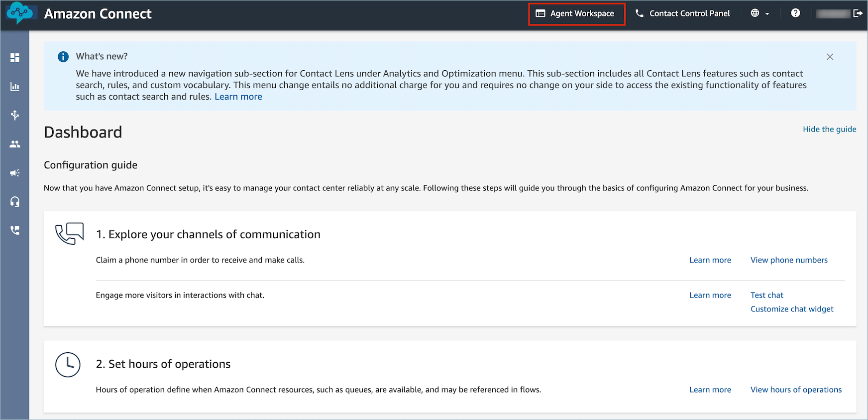Image resolution: width=868 pixels, height=420 pixels.
Task: Click Learn more in What's new banner
Action: [238, 97]
